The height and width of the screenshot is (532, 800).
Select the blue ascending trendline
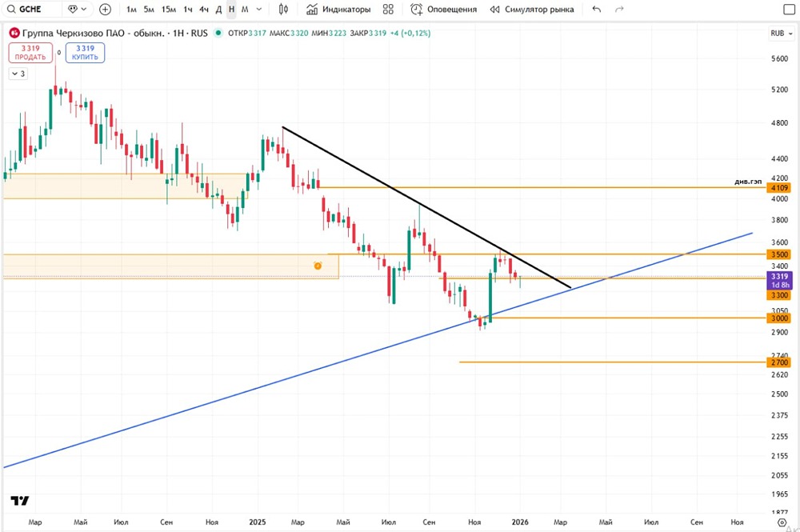point(378,350)
